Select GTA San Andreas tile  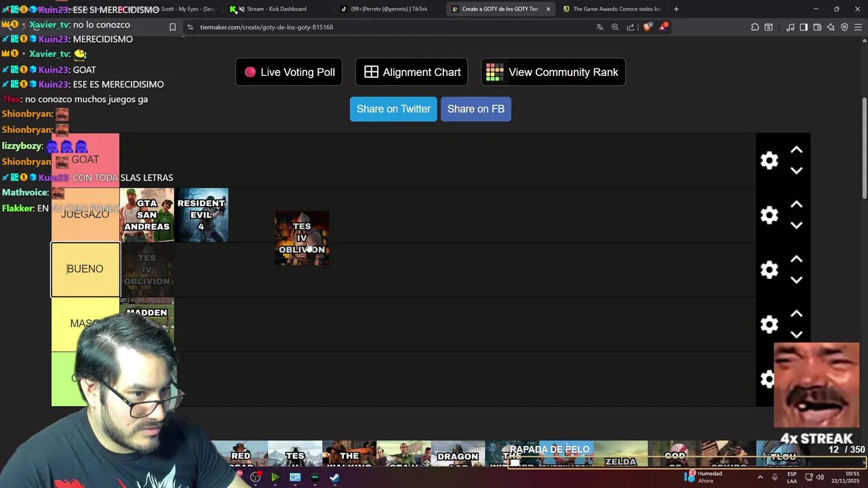(146, 215)
